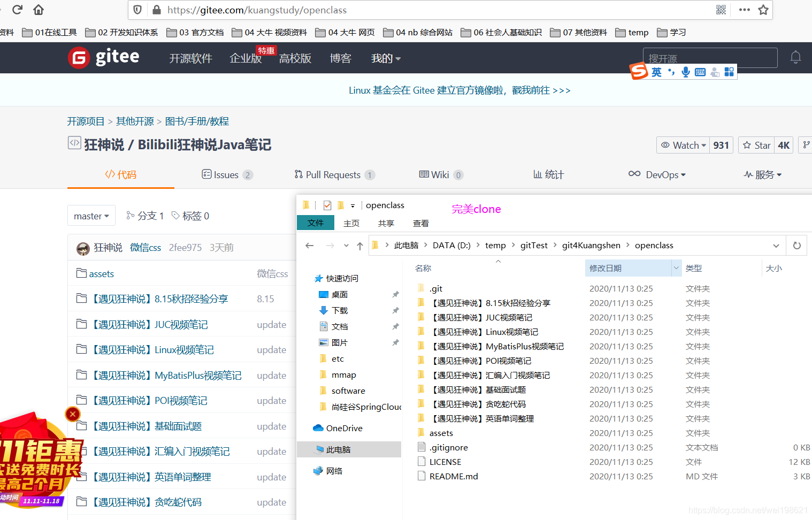Open the 主页 ribbon tab in Explorer
The image size is (812, 520).
coord(351,223)
